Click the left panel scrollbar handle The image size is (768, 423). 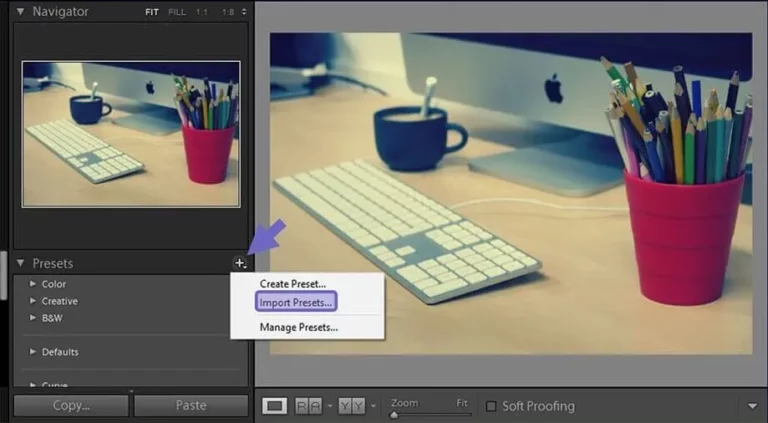[x=3, y=275]
